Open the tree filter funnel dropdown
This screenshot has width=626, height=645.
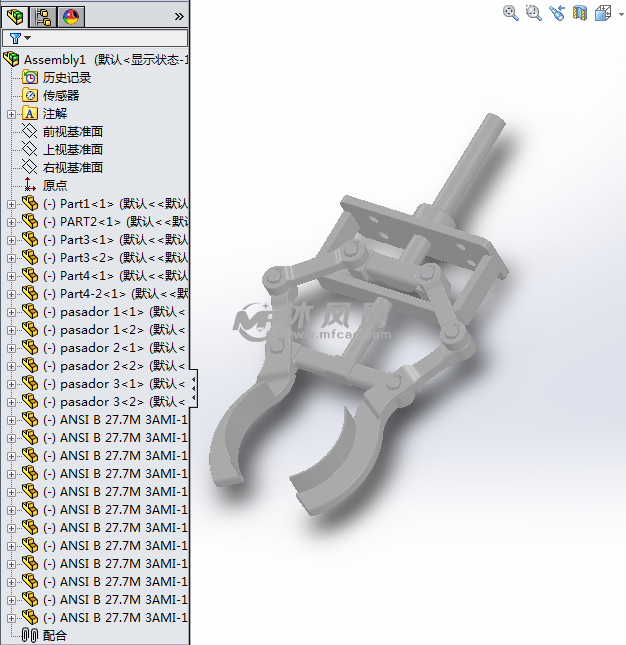tap(20, 38)
